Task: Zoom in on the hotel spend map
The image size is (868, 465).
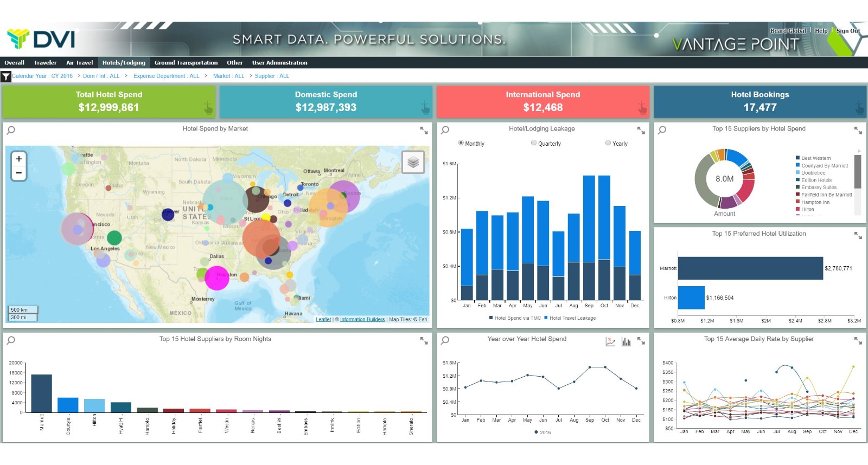Action: [19, 159]
